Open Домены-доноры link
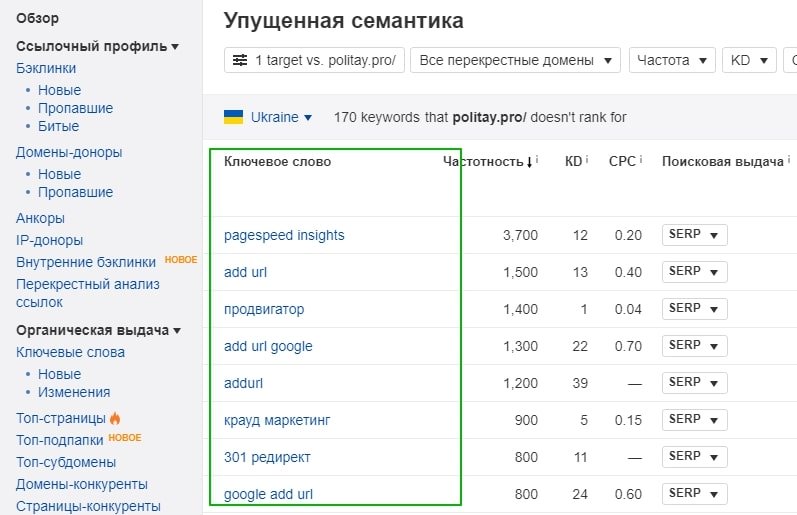This screenshot has height=515, width=797. (x=69, y=152)
